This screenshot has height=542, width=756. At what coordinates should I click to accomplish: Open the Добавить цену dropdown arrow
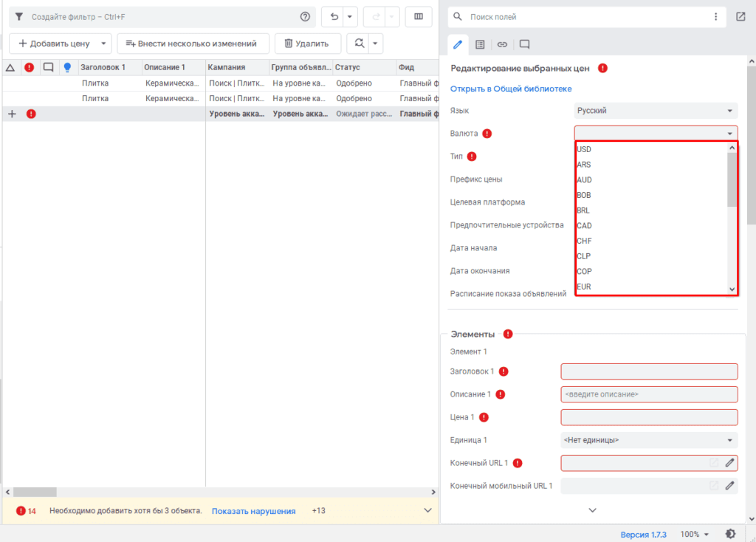pos(103,44)
